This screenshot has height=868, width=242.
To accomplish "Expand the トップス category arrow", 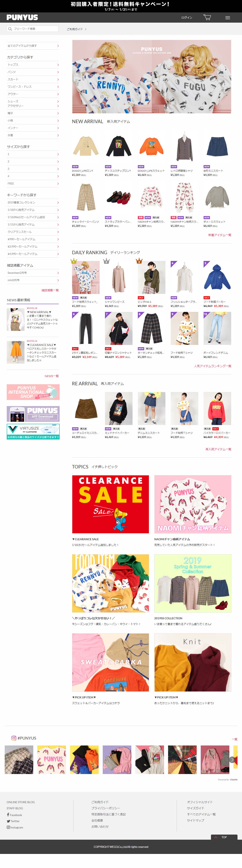I will (58, 65).
